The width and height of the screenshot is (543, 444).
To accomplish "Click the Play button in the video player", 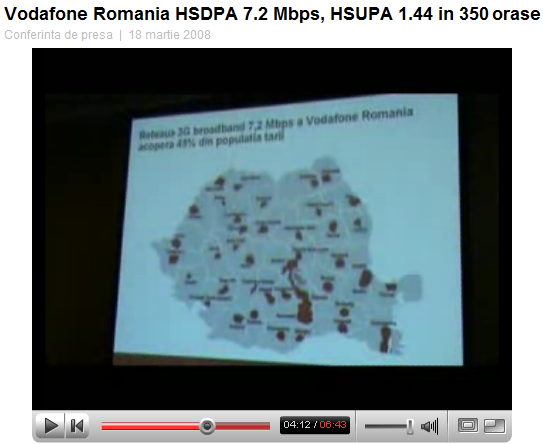I will click(51, 426).
